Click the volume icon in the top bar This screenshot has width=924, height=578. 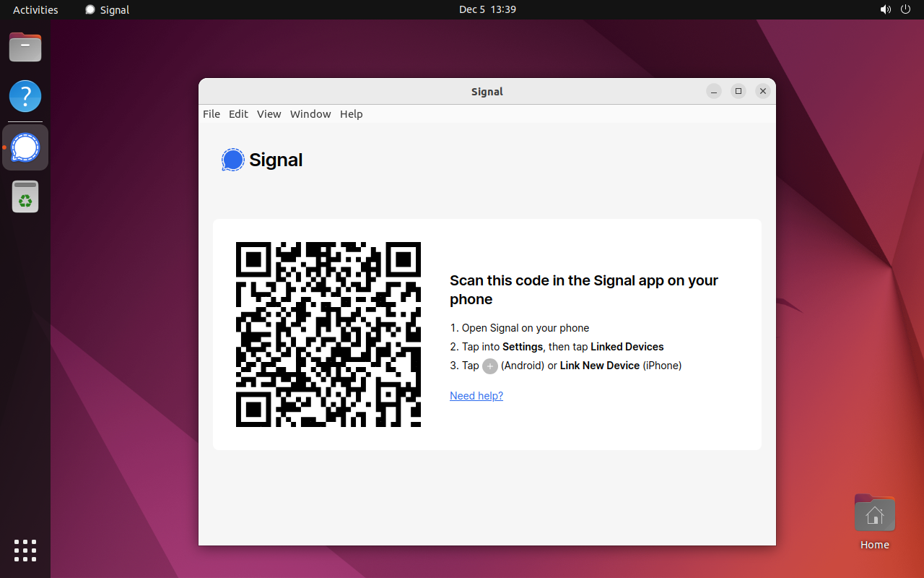click(x=885, y=9)
